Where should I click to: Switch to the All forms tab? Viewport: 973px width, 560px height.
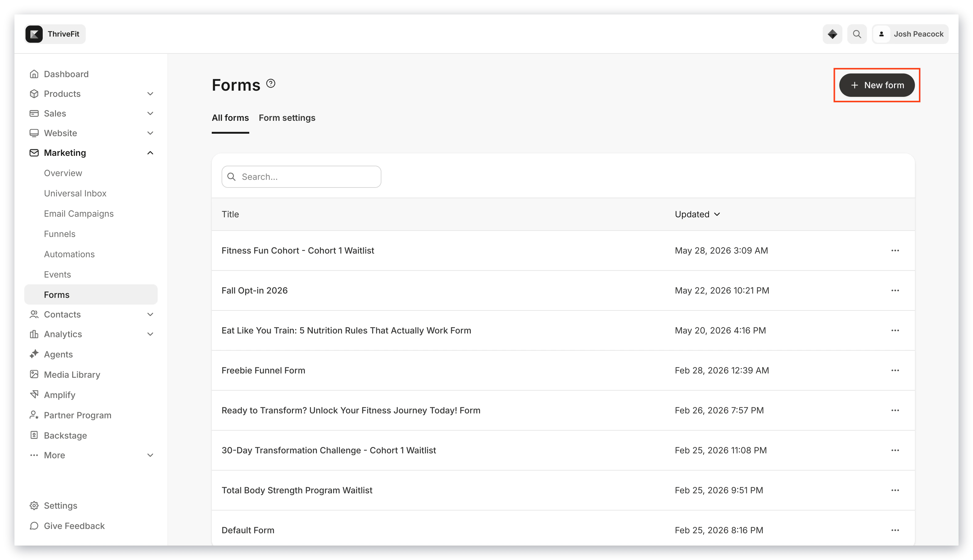pos(230,118)
